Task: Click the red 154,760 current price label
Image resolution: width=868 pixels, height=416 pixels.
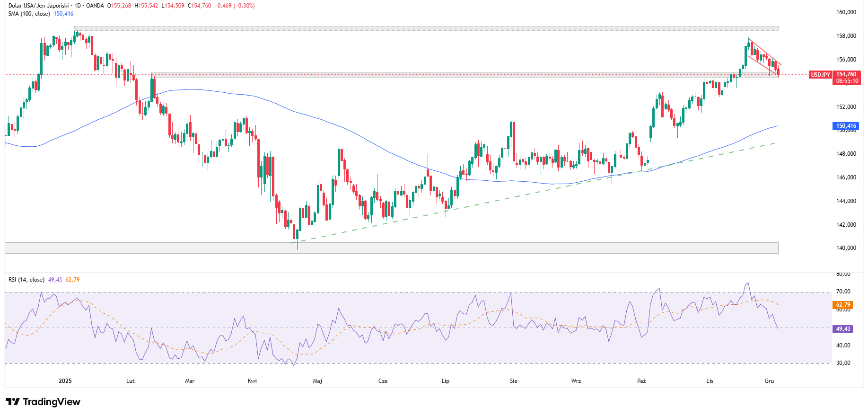Action: (x=846, y=74)
